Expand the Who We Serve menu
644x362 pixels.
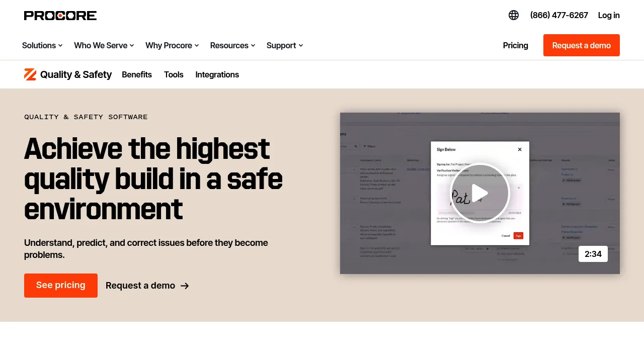104,45
